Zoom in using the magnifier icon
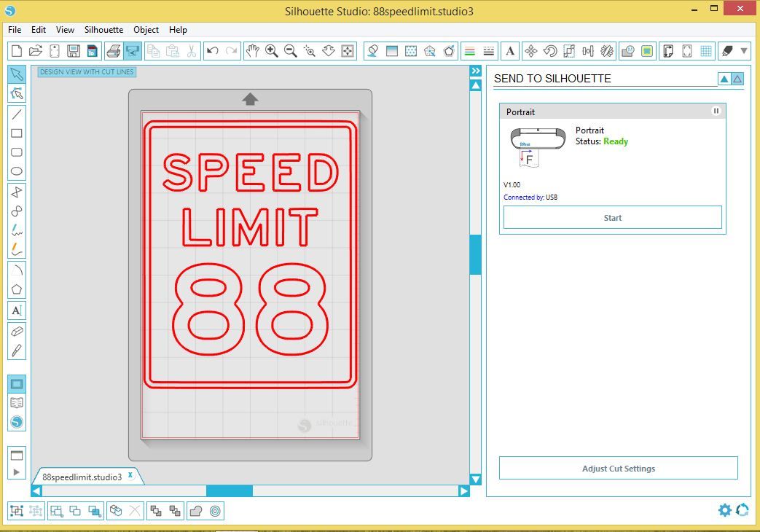Image resolution: width=760 pixels, height=532 pixels. (270, 50)
